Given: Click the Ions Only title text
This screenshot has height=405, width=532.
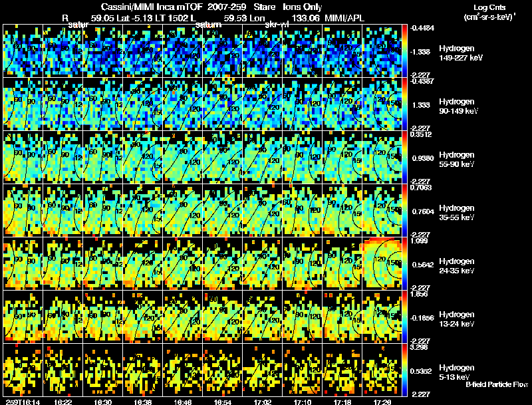Looking at the screenshot, I should [303, 7].
